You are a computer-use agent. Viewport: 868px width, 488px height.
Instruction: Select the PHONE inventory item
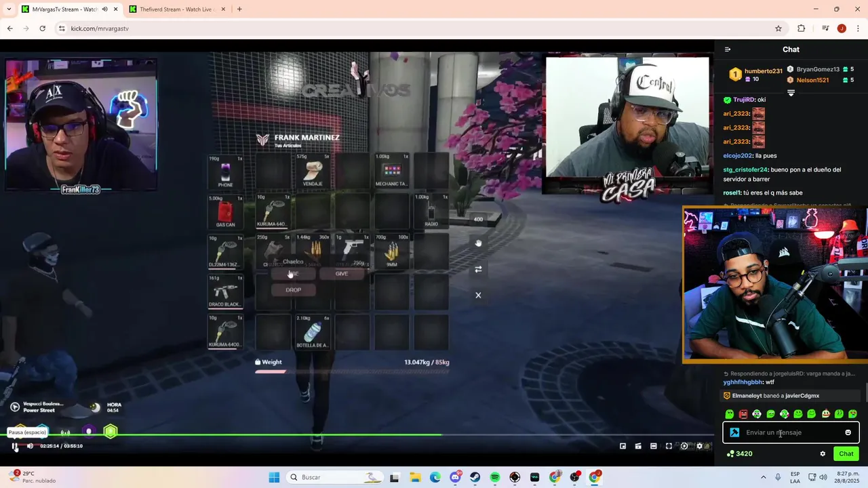pyautogui.click(x=226, y=171)
